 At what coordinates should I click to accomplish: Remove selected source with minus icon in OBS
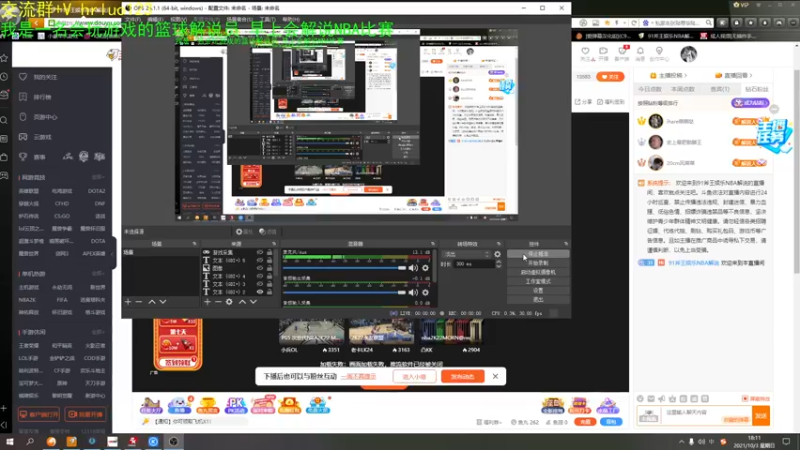[x=218, y=302]
